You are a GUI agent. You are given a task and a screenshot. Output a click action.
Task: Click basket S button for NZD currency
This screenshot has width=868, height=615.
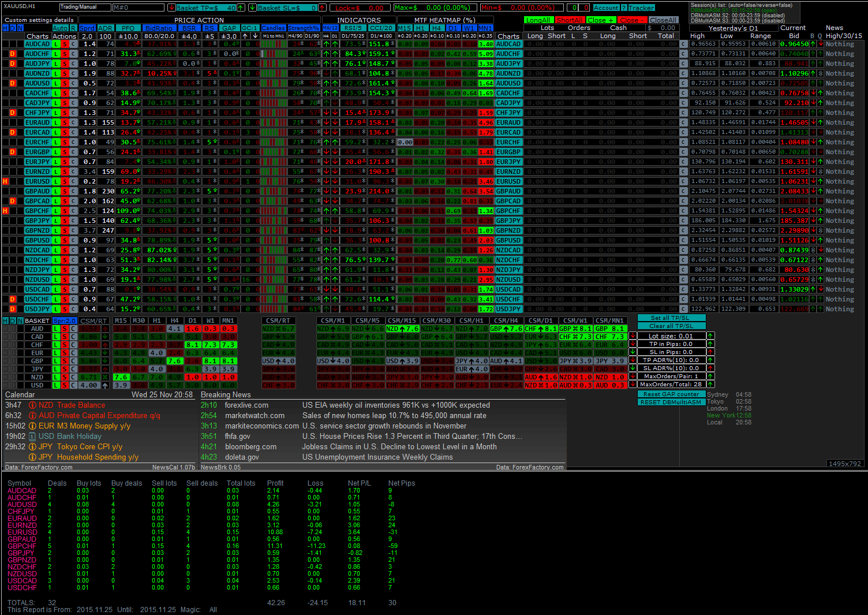tap(65, 377)
